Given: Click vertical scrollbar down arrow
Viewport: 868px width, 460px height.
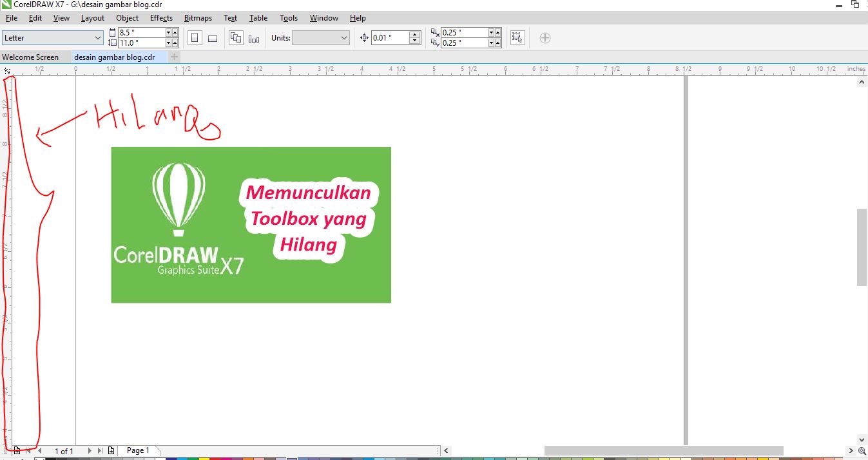Looking at the screenshot, I should point(862,439).
